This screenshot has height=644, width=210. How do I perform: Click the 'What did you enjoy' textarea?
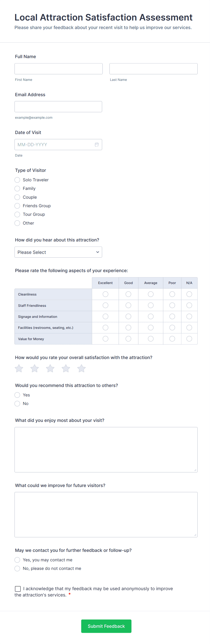click(106, 450)
